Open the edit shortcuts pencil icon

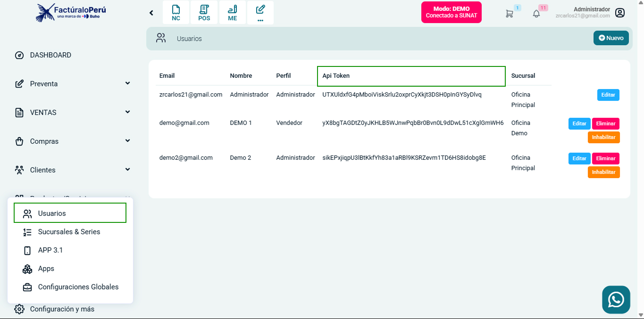coord(260,13)
